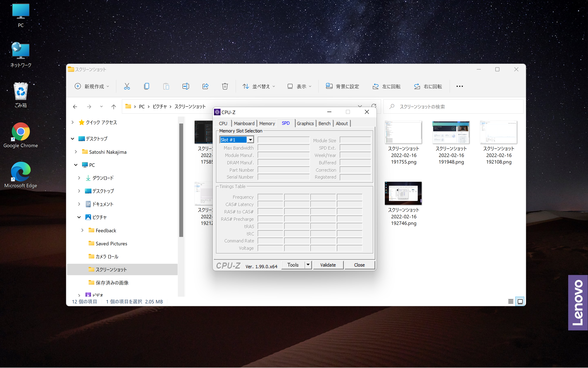Click 背景に設定 set as background
Screen dimensions: 588x368
coord(342,86)
